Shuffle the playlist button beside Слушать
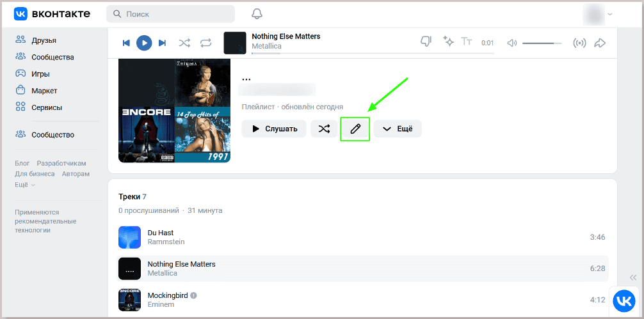 pos(324,128)
